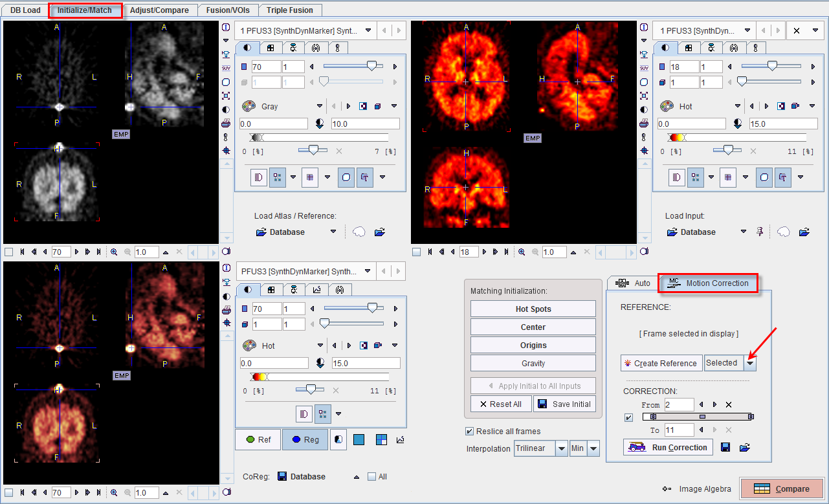The width and height of the screenshot is (829, 504).
Task: Click the contour overlay icon in reference controls
Action: click(x=346, y=177)
